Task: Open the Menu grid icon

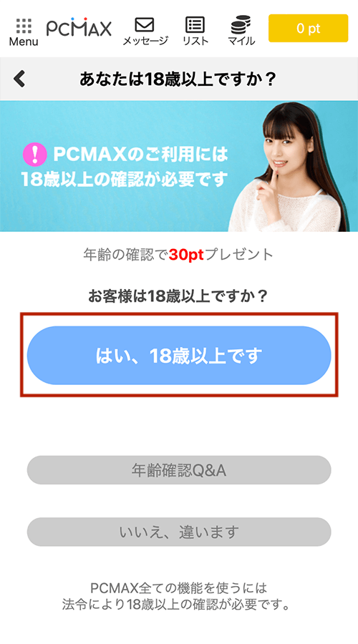Action: coord(24,26)
